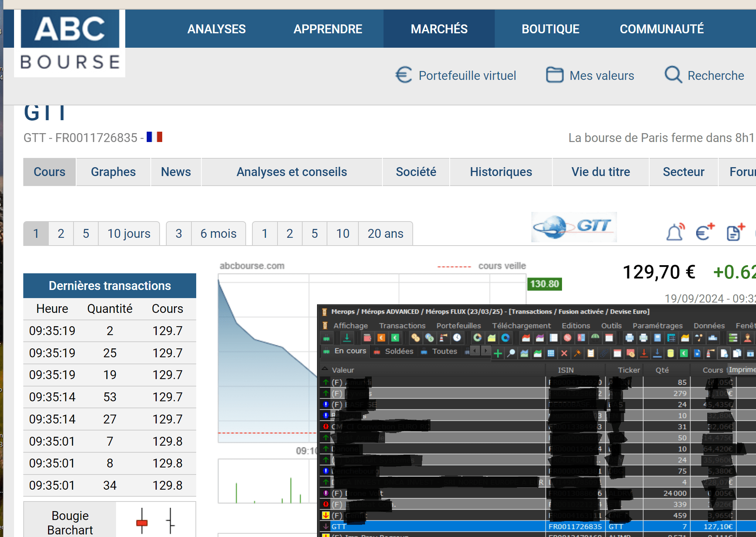Click the Word document export icon
The height and width of the screenshot is (537, 756).
point(697,354)
